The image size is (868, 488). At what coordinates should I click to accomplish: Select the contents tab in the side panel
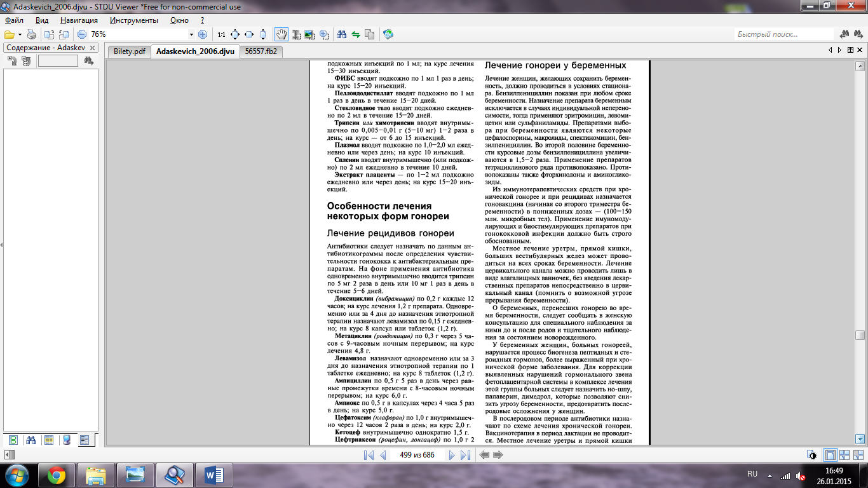(85, 440)
